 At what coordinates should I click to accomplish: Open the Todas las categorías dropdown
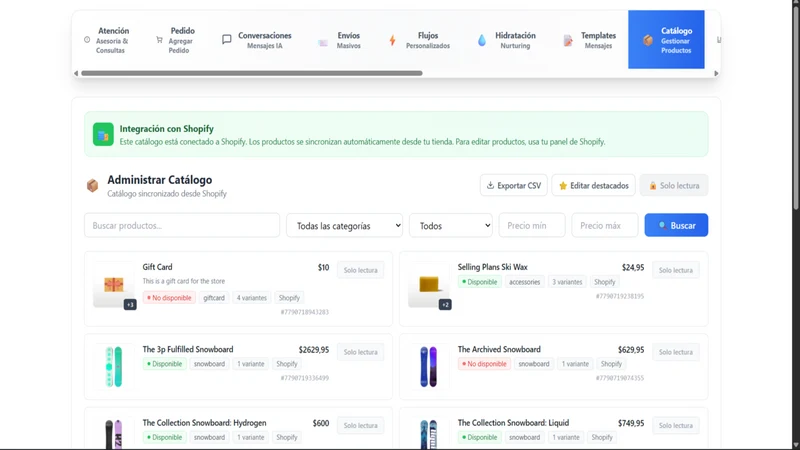344,226
